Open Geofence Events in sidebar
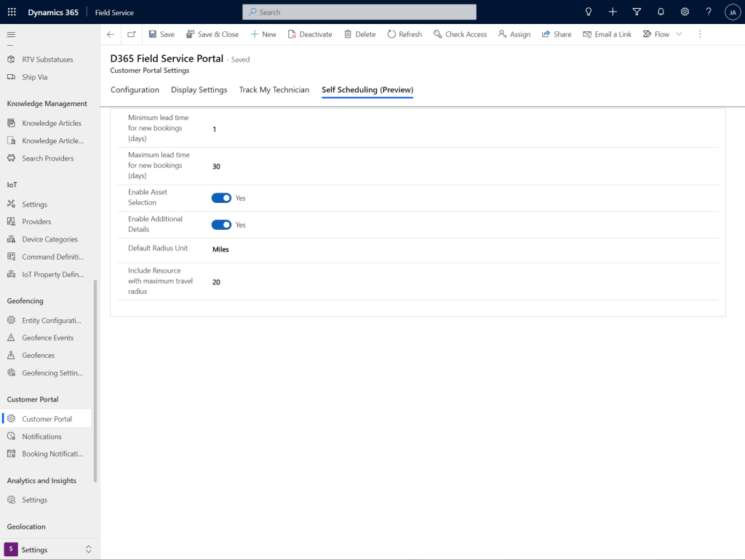745x560 pixels. click(x=47, y=338)
